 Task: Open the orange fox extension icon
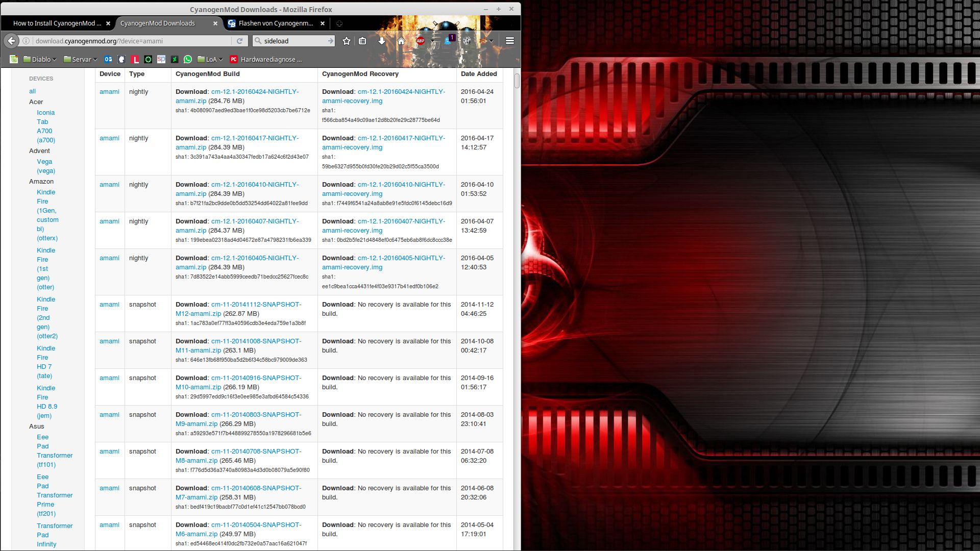coord(483,41)
